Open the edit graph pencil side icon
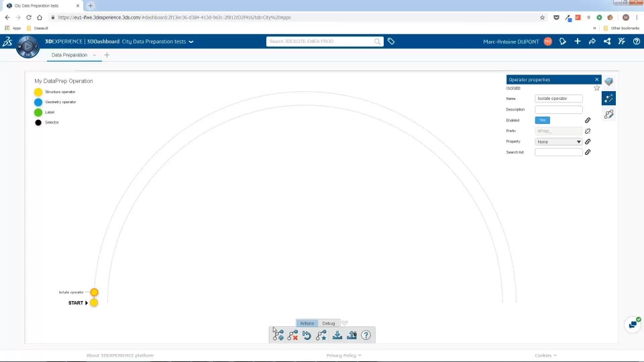The height and width of the screenshot is (362, 644). (608, 115)
